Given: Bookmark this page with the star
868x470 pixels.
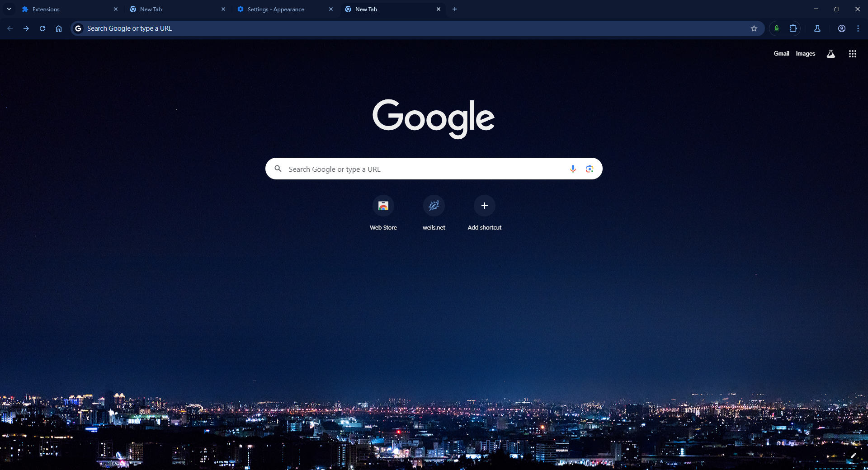Looking at the screenshot, I should pos(754,28).
